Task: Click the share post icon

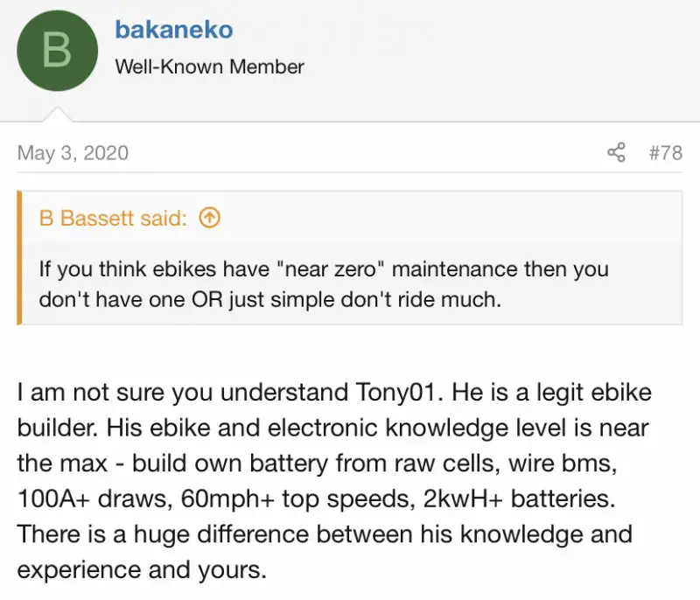Action: click(617, 153)
